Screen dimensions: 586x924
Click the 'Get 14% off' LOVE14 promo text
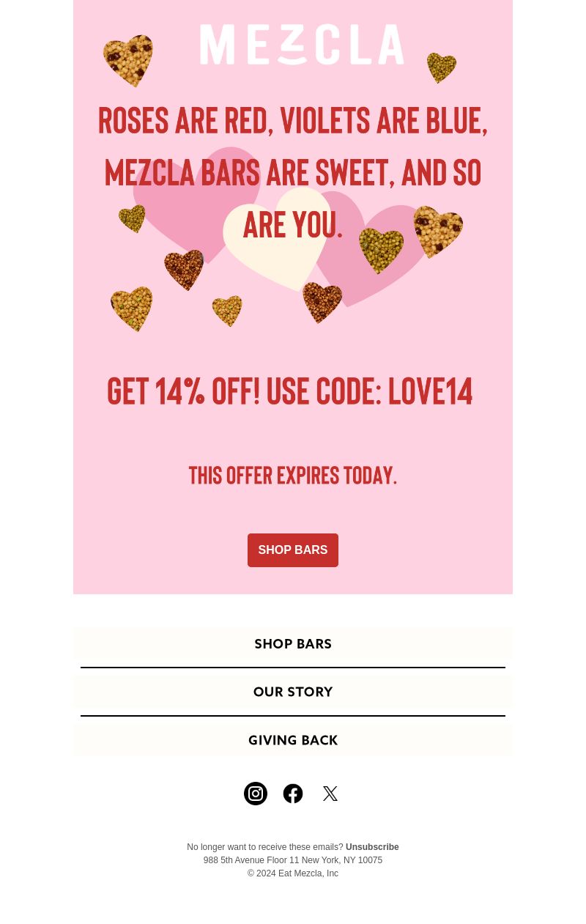pyautogui.click(x=290, y=392)
